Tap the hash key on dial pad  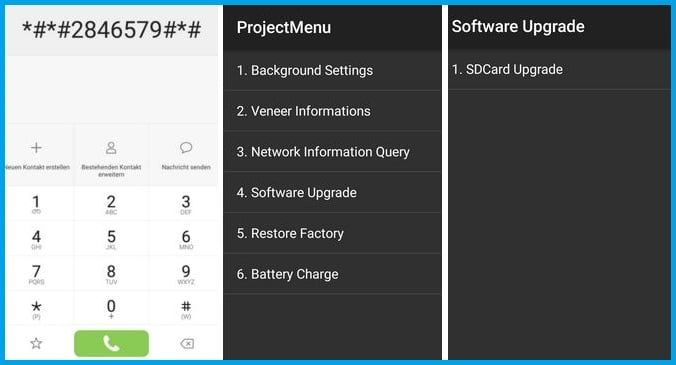pyautogui.click(x=186, y=309)
